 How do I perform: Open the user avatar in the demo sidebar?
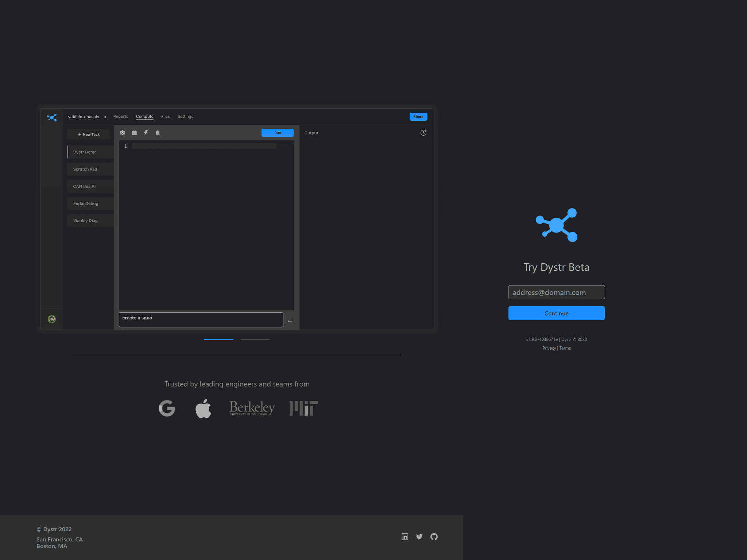[x=52, y=319]
